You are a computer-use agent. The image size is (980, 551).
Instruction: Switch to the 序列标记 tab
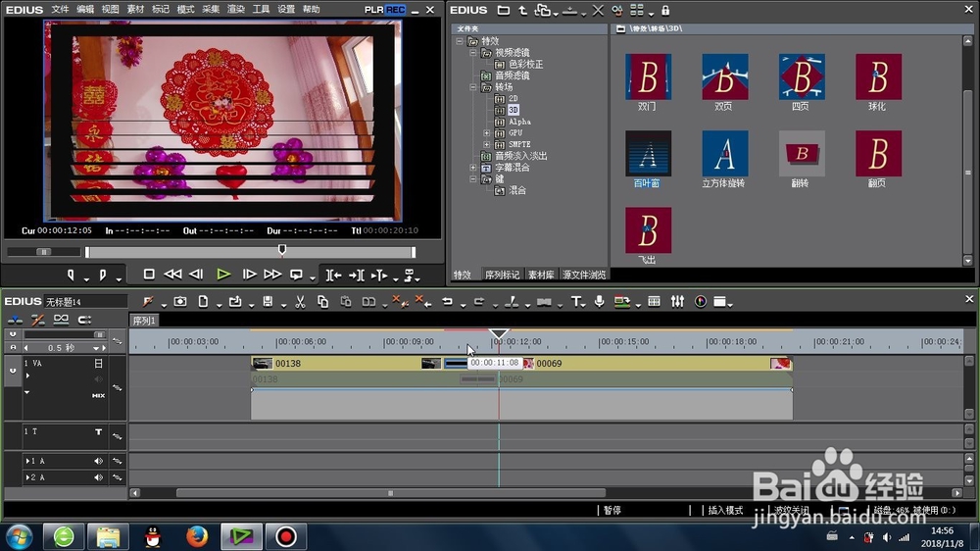pos(502,275)
